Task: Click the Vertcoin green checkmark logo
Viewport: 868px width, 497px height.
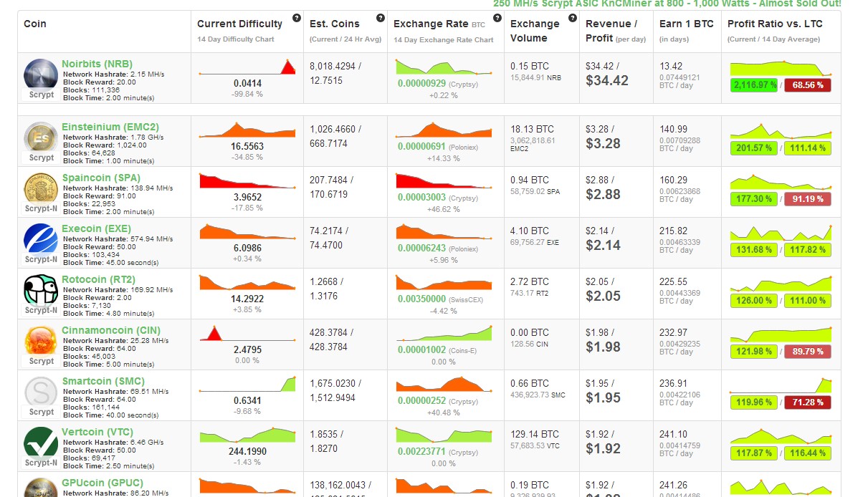Action: point(41,443)
